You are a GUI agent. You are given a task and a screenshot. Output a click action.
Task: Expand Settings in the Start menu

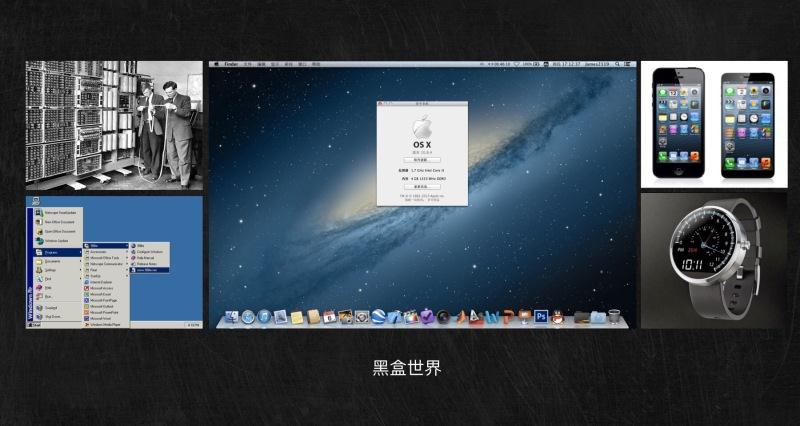coord(58,270)
